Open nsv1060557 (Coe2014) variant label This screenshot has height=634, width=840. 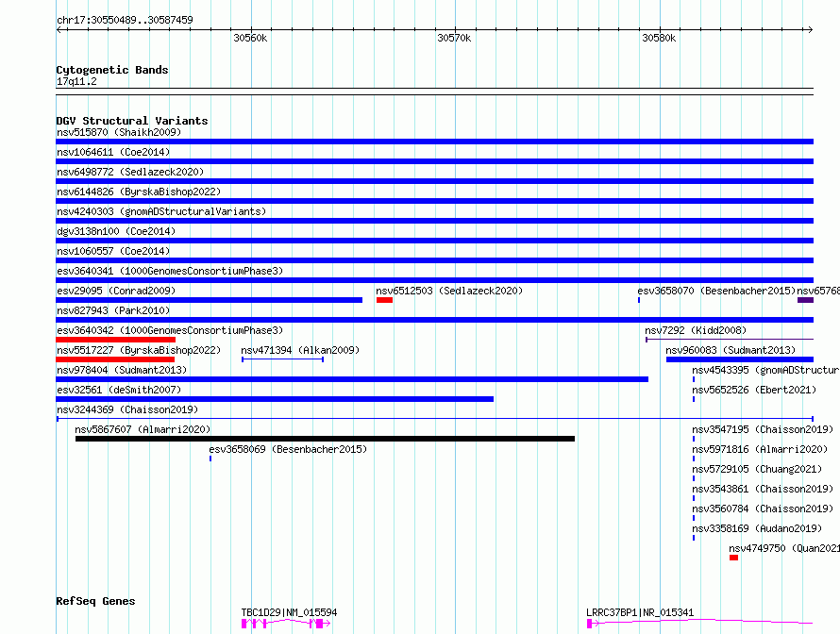point(113,251)
